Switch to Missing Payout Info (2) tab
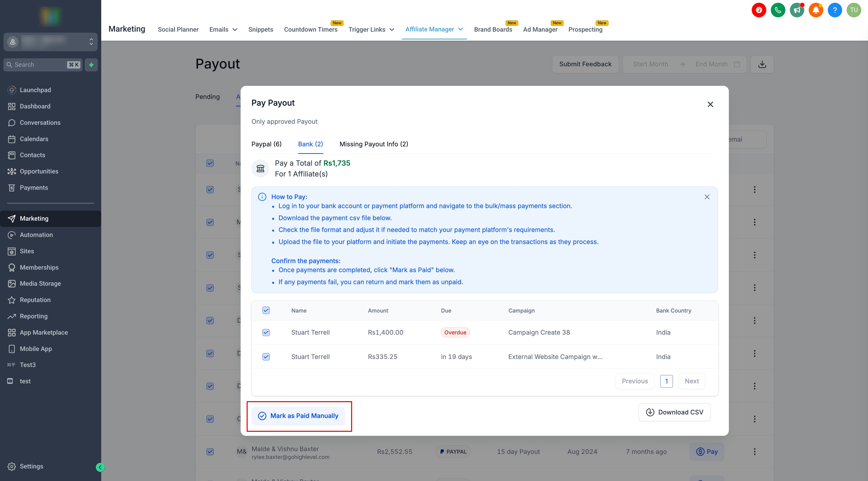This screenshot has width=868, height=481. click(373, 144)
